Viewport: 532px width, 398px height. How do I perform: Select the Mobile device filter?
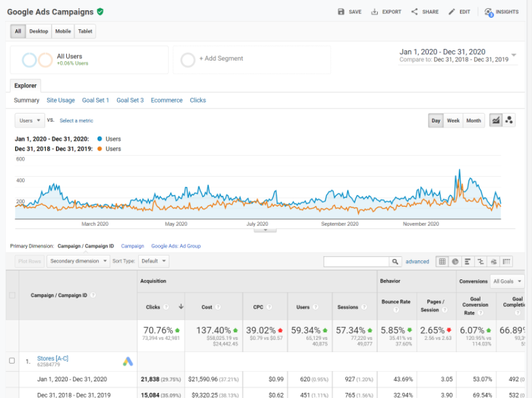pos(63,31)
